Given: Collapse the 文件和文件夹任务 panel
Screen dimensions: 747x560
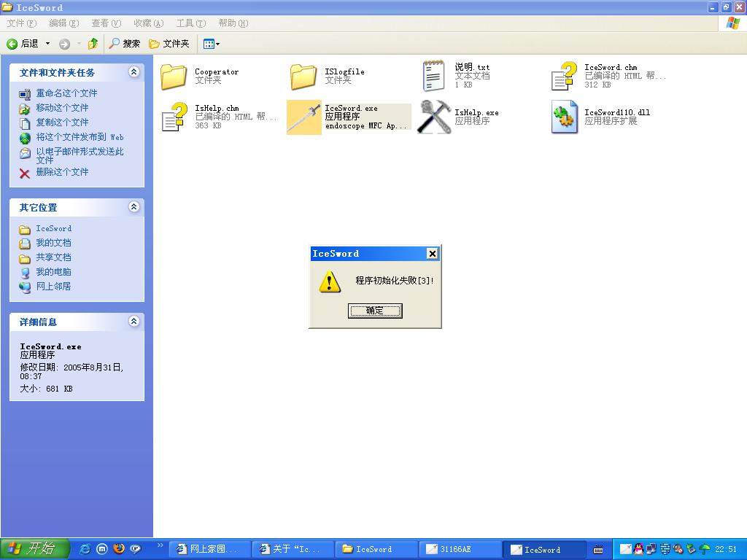Looking at the screenshot, I should (x=134, y=72).
